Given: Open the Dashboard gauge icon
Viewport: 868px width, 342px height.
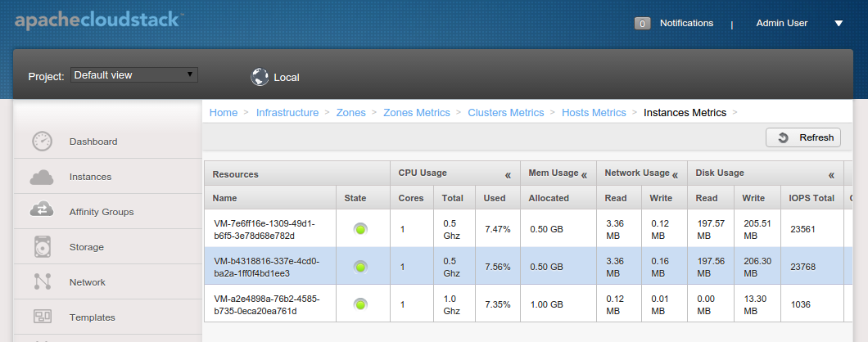Looking at the screenshot, I should [42, 141].
